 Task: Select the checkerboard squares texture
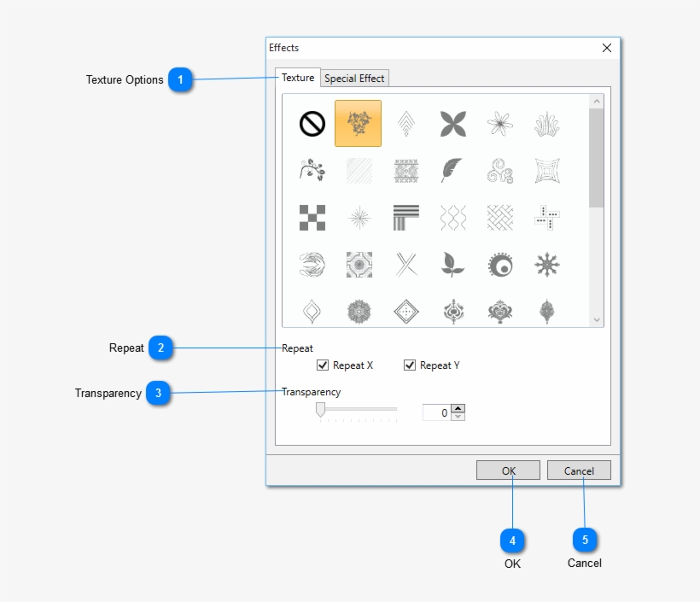pyautogui.click(x=312, y=218)
